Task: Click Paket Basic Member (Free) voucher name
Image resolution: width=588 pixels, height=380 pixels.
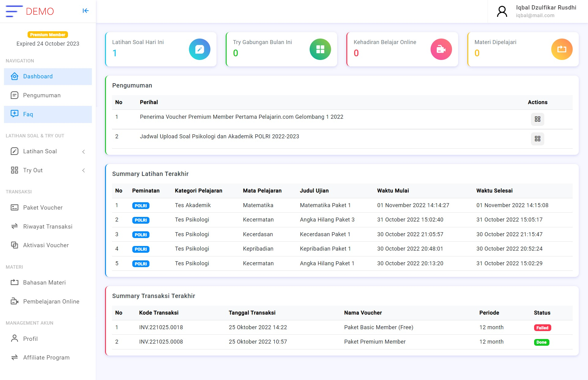Action: 379,327
